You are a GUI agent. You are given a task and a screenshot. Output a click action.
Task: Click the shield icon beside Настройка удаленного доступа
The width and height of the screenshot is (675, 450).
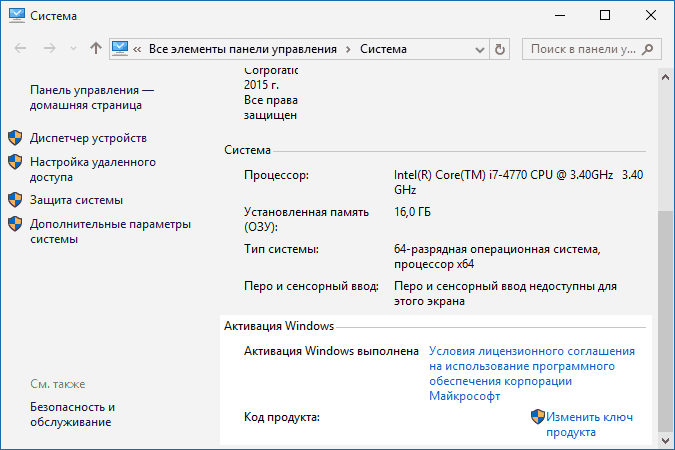pyautogui.click(x=15, y=162)
